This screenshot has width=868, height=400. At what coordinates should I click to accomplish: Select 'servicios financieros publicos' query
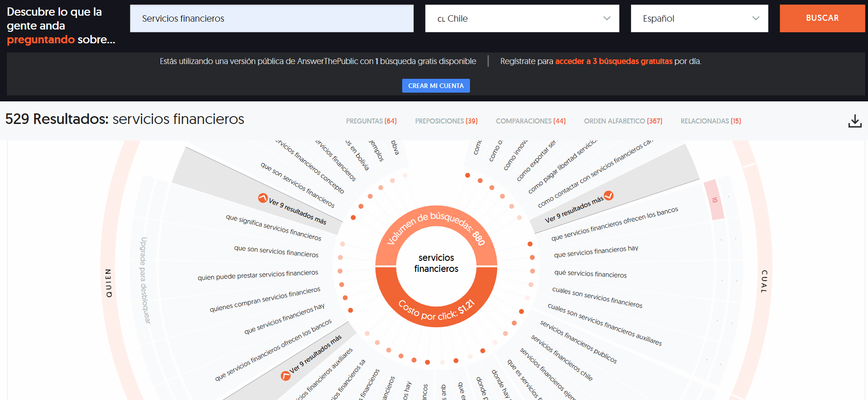[578, 342]
